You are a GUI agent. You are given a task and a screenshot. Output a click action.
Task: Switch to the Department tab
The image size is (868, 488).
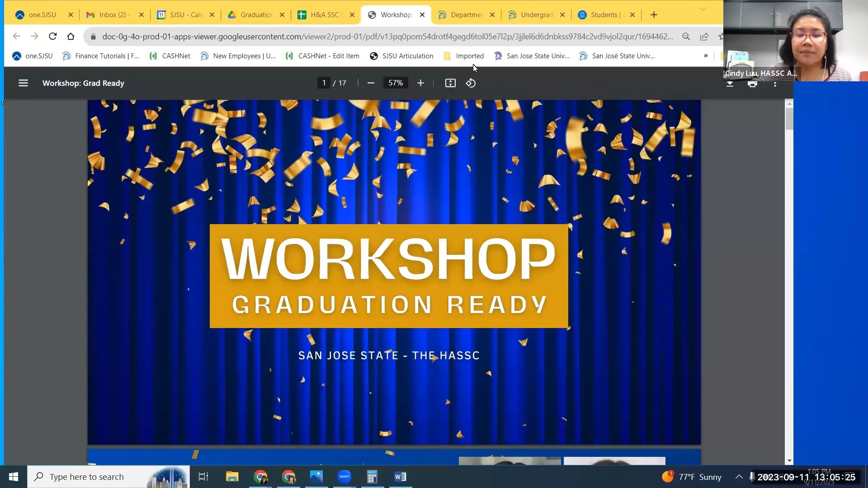pos(466,15)
